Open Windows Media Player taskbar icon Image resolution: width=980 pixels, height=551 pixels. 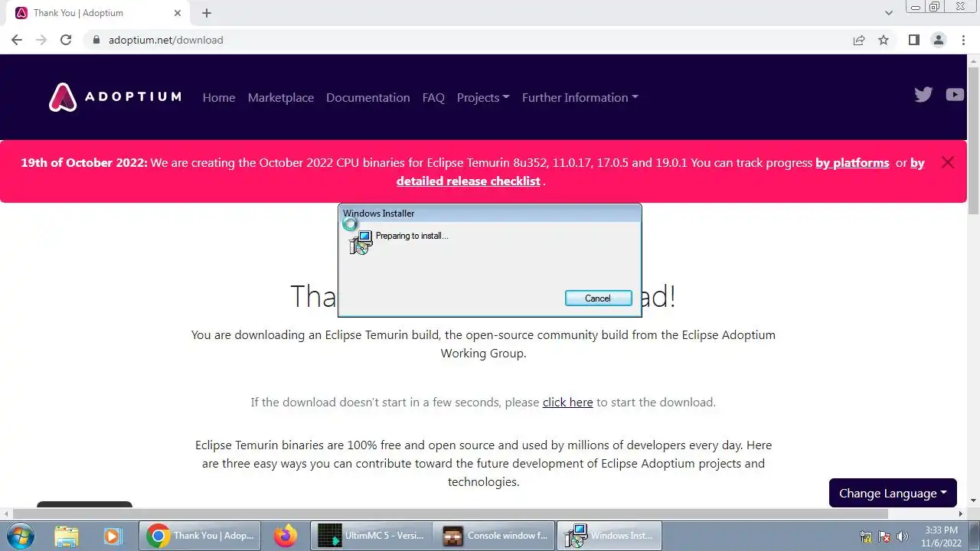[x=113, y=536]
